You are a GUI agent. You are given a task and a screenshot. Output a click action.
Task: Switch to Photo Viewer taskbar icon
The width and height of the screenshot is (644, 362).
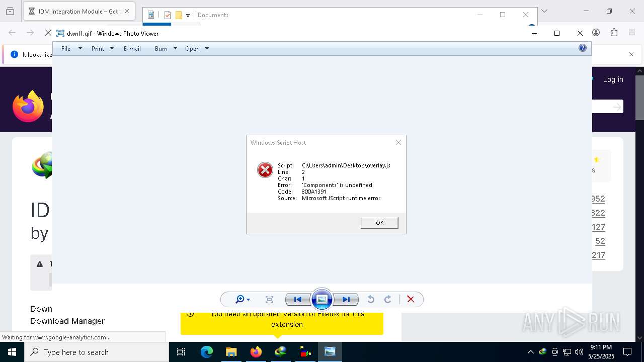(x=330, y=352)
